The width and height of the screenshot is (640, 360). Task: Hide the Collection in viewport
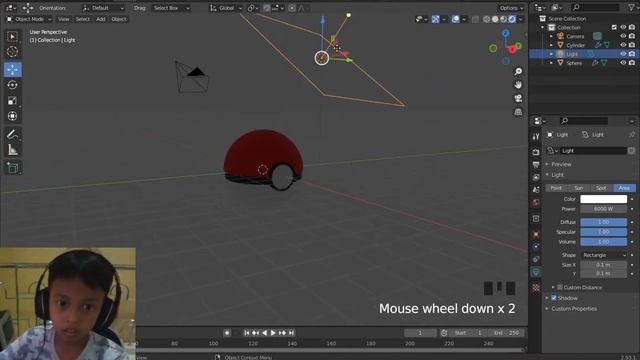pos(623,27)
